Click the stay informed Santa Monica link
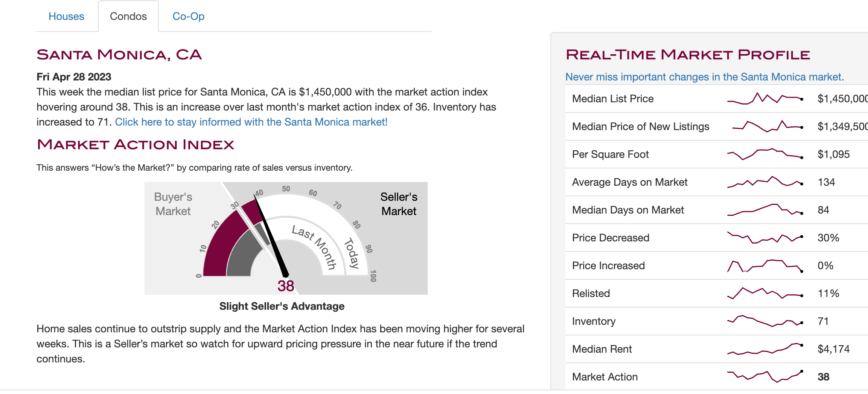This screenshot has height=394, width=868. click(251, 122)
